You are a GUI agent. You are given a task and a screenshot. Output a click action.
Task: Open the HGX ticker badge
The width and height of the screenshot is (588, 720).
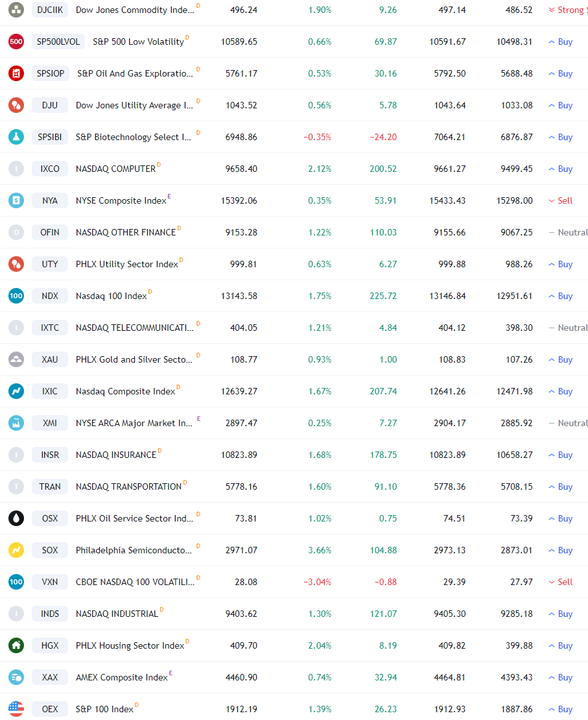pyautogui.click(x=50, y=645)
